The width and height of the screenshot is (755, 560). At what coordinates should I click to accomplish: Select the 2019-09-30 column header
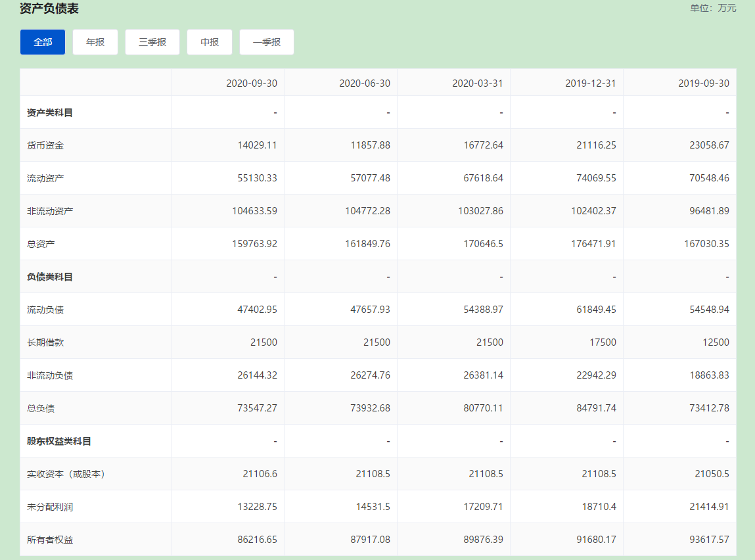click(x=703, y=83)
